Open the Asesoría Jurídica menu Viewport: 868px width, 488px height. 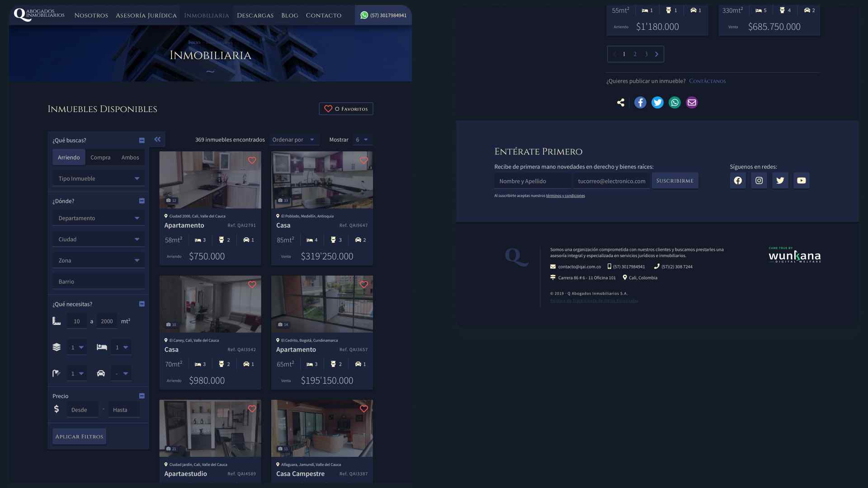pyautogui.click(x=146, y=15)
